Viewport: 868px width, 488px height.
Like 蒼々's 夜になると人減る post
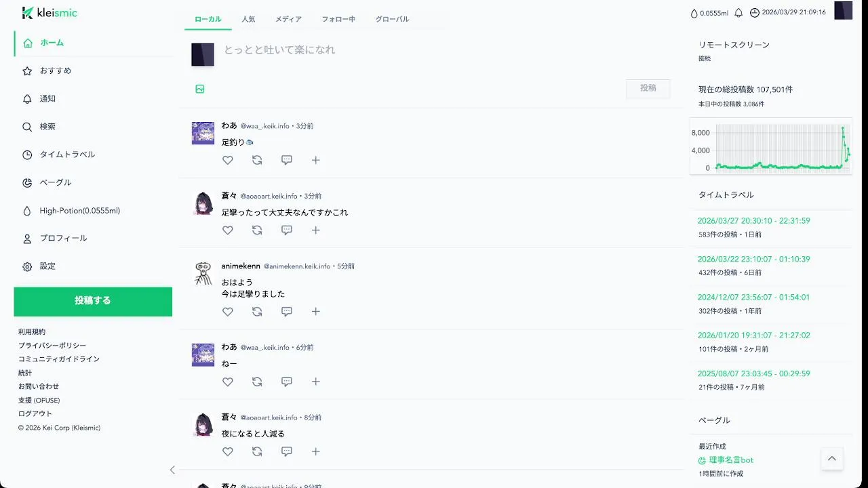tap(228, 451)
